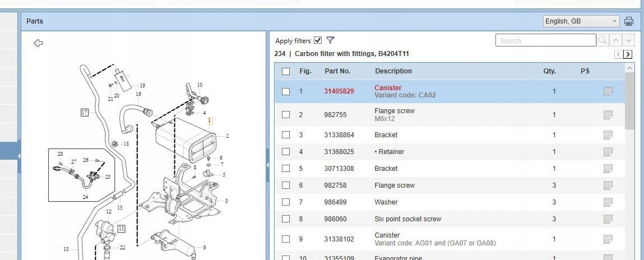Open note icon for Canister 31405829
The image size is (644, 260).
pyautogui.click(x=608, y=91)
